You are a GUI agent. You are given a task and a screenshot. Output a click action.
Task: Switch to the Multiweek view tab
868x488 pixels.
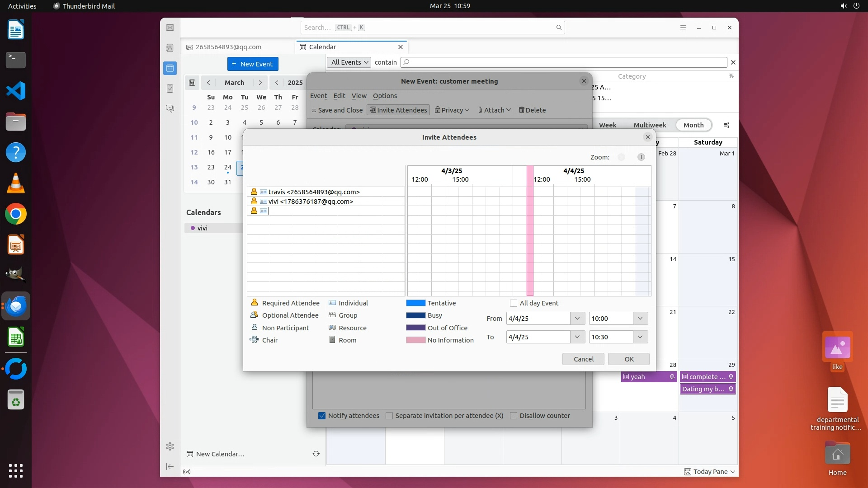(650, 125)
